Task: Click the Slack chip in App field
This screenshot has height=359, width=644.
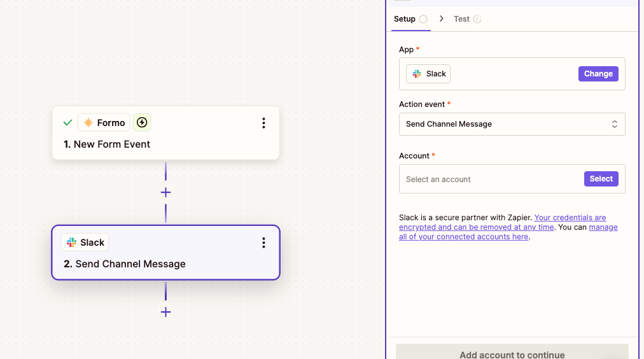Action: tap(428, 74)
